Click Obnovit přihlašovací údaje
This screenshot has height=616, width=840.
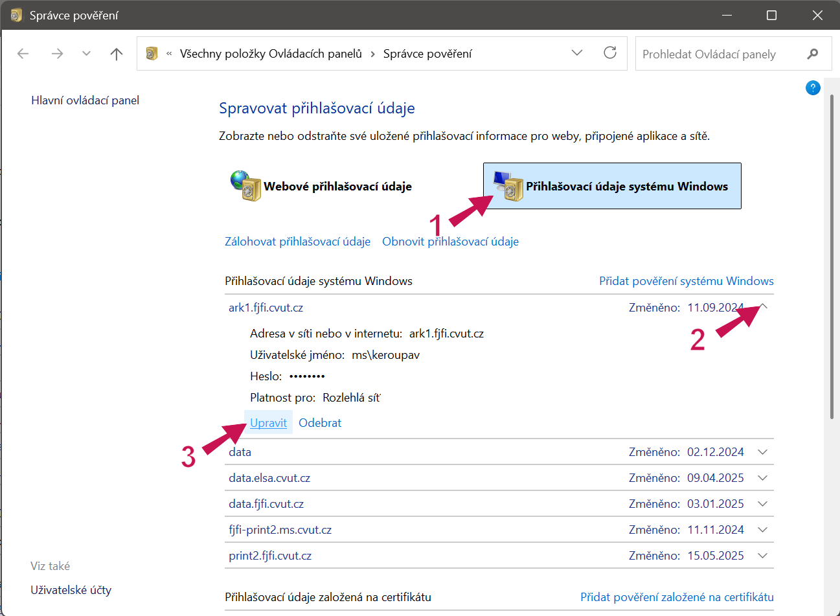click(x=450, y=242)
